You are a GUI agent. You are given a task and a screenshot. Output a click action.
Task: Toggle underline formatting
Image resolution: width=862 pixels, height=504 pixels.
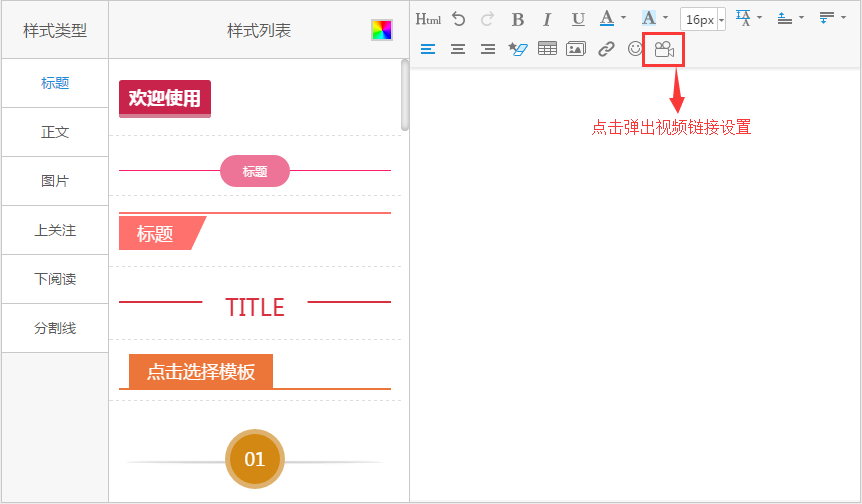pos(578,19)
